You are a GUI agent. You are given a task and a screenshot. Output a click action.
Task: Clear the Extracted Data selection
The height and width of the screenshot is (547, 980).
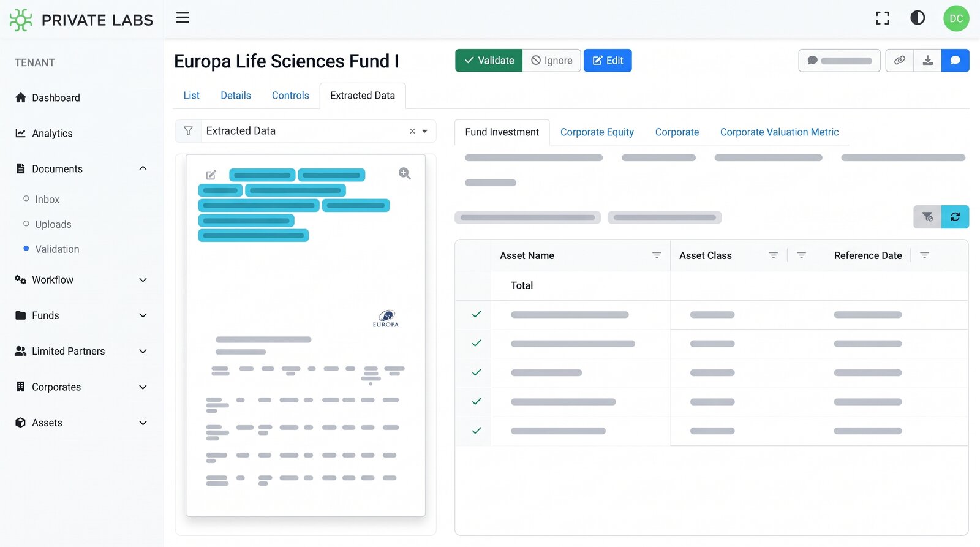[x=412, y=131]
